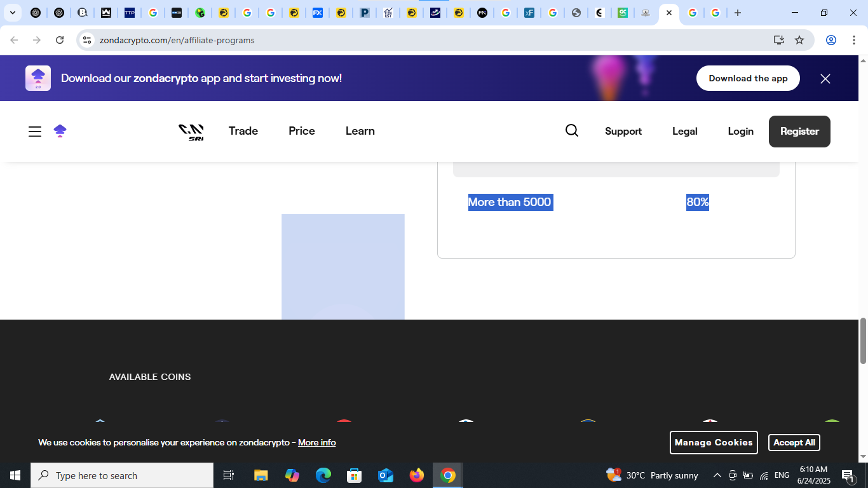This screenshot has width=868, height=488.
Task: Click the More than 5000 text
Action: tap(510, 202)
